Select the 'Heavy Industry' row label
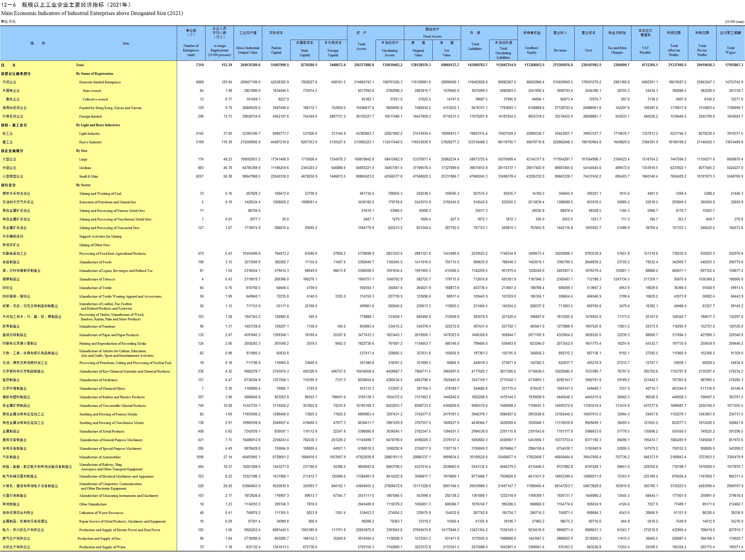This screenshot has height=560, width=745. point(90,142)
